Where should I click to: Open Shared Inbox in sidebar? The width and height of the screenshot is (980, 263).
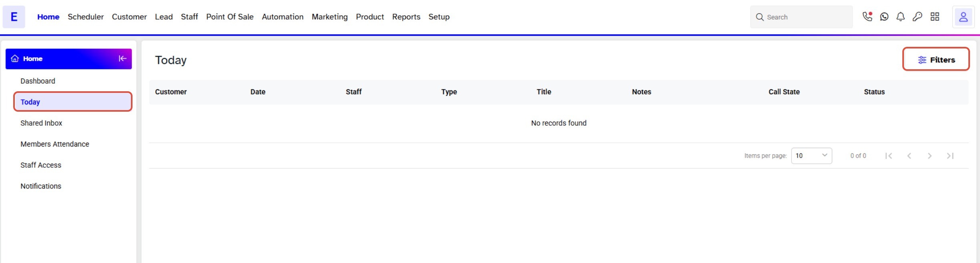tap(41, 123)
